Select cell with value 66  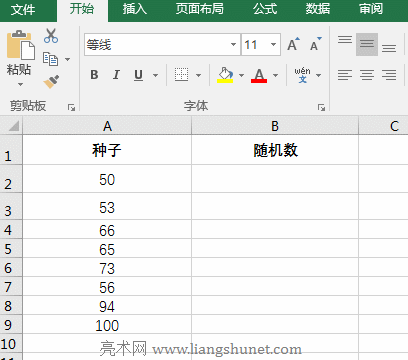click(107, 229)
